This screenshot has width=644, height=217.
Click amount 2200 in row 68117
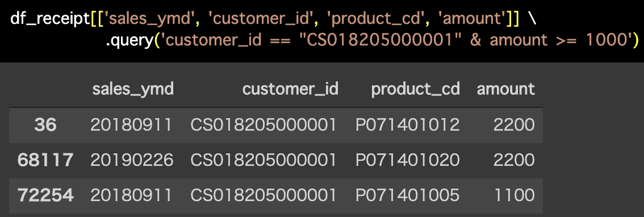(515, 160)
